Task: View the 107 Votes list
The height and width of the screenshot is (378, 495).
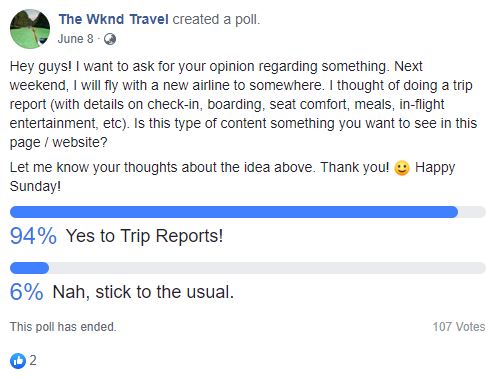Action: [x=459, y=327]
